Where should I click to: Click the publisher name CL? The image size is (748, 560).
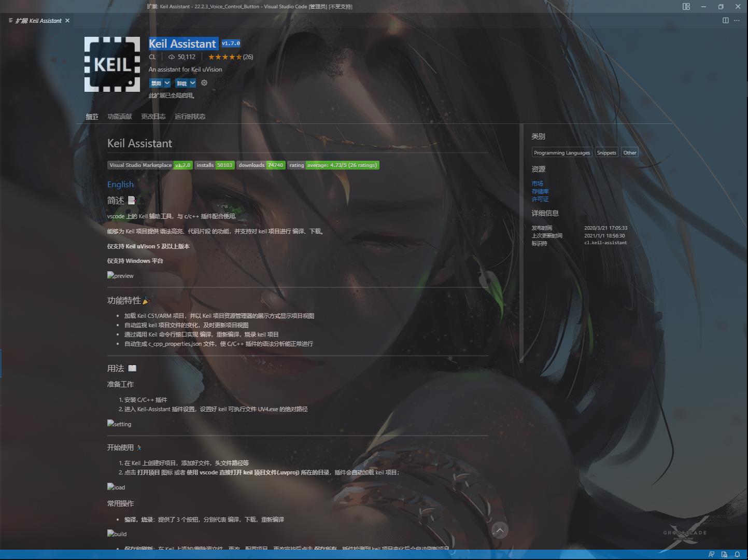(152, 57)
